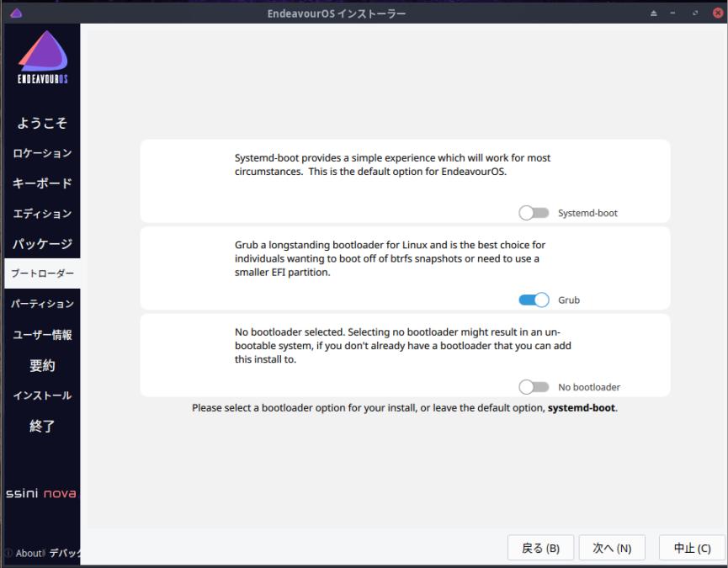
Task: Turn off the Grub toggle switch
Action: 534,300
